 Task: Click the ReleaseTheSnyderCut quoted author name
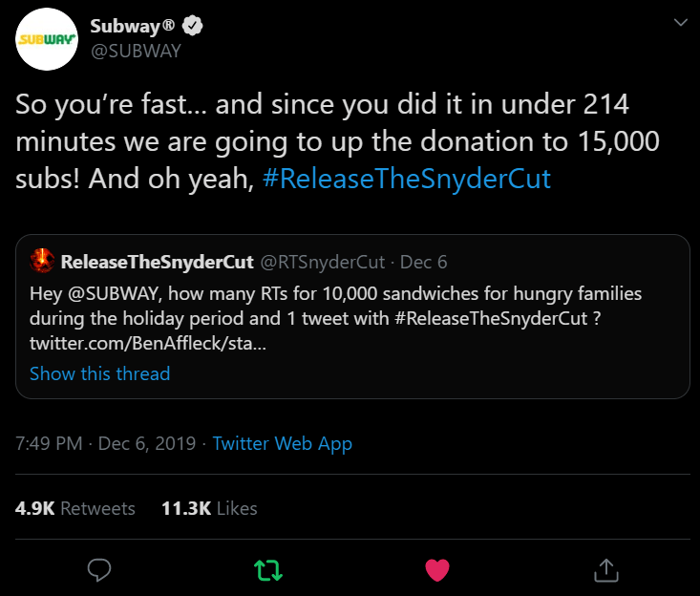(158, 262)
